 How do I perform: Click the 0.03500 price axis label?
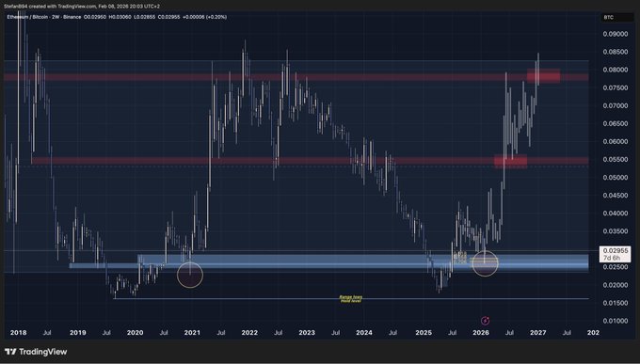(616, 231)
